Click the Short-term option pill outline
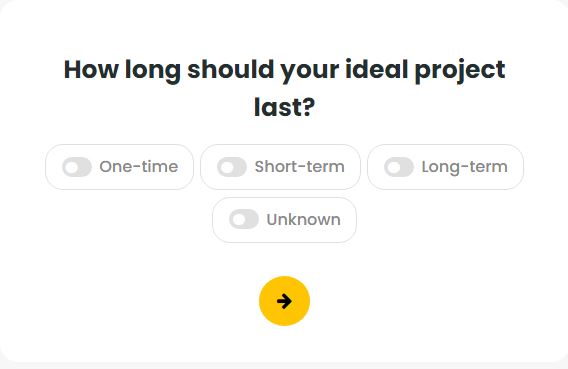 tap(280, 167)
